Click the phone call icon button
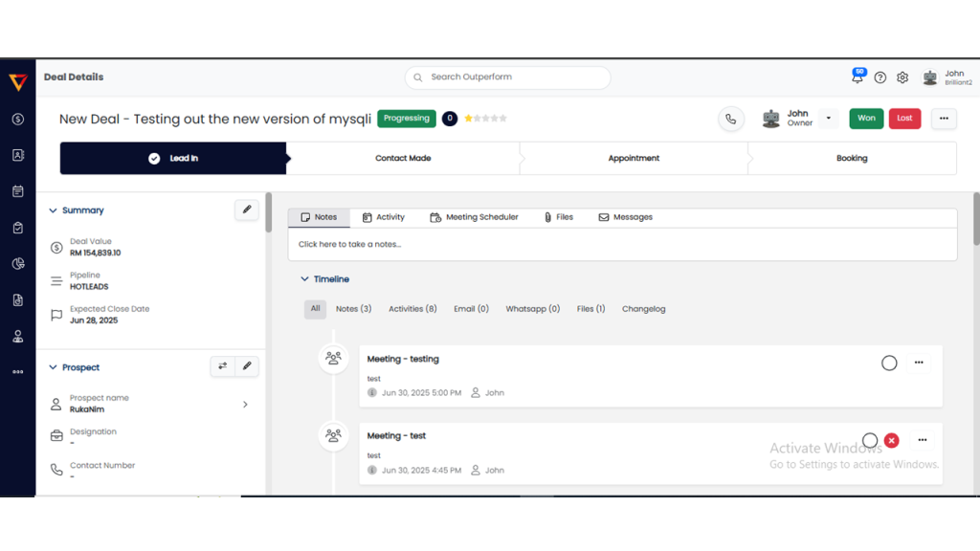Image resolution: width=980 pixels, height=551 pixels. pyautogui.click(x=731, y=119)
